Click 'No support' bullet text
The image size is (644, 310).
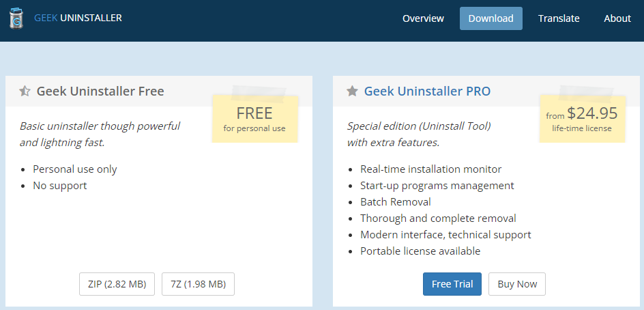point(60,186)
